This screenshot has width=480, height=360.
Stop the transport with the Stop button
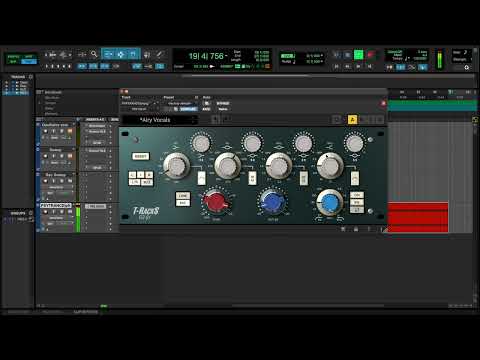tap(347, 55)
